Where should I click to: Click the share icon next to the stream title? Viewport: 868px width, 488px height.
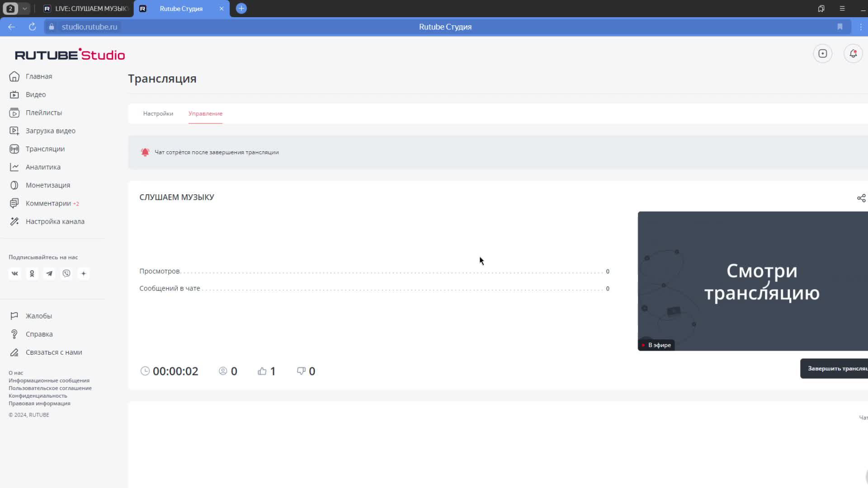click(x=861, y=198)
